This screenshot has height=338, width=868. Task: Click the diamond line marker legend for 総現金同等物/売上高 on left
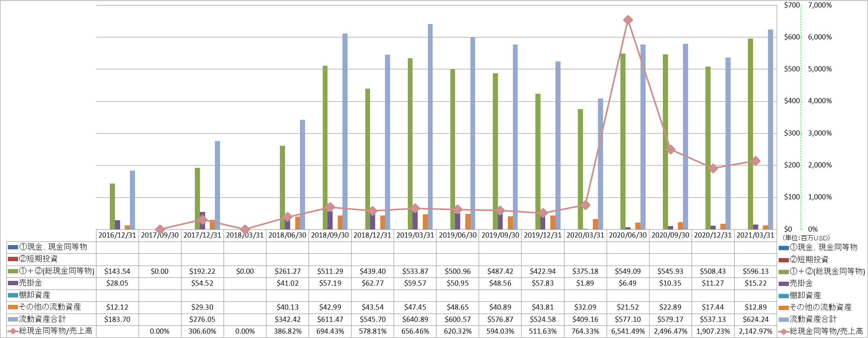point(13,331)
